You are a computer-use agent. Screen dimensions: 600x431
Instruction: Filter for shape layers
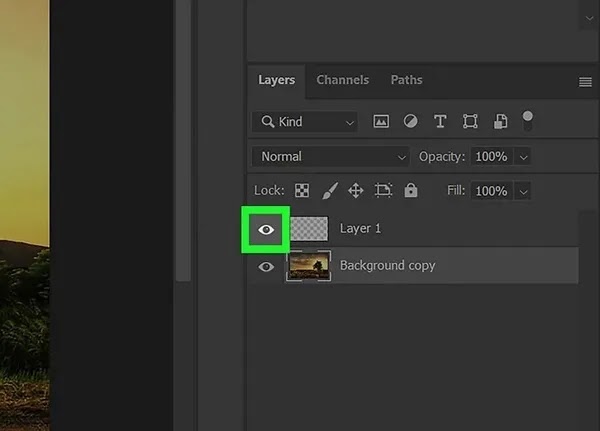coord(470,121)
